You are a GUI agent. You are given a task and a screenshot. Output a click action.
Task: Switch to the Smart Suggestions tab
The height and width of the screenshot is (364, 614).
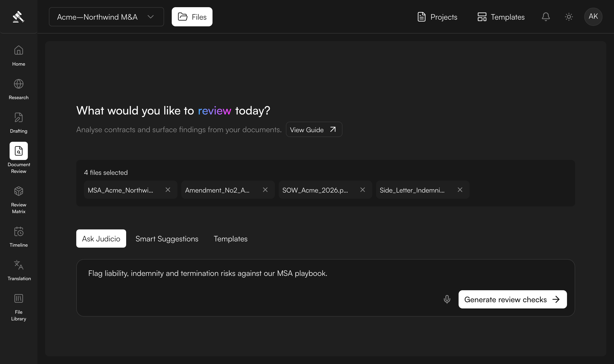(x=167, y=239)
